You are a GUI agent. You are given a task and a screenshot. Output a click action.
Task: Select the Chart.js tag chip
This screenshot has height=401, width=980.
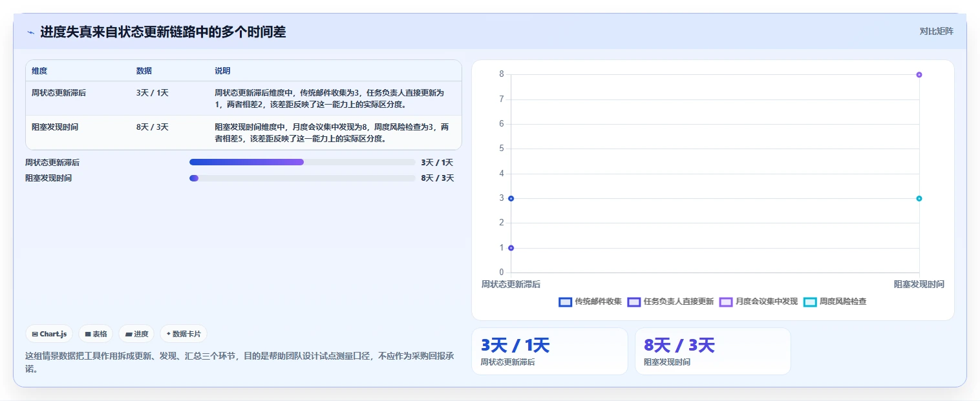coord(49,334)
